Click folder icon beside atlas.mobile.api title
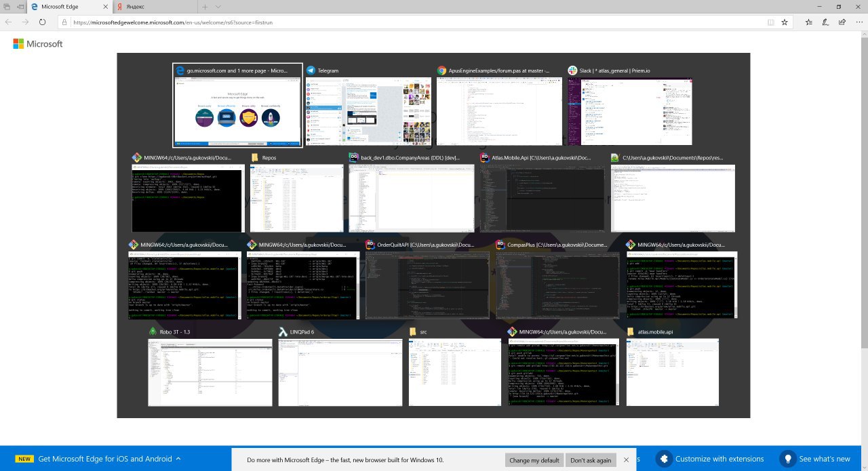 tap(631, 332)
